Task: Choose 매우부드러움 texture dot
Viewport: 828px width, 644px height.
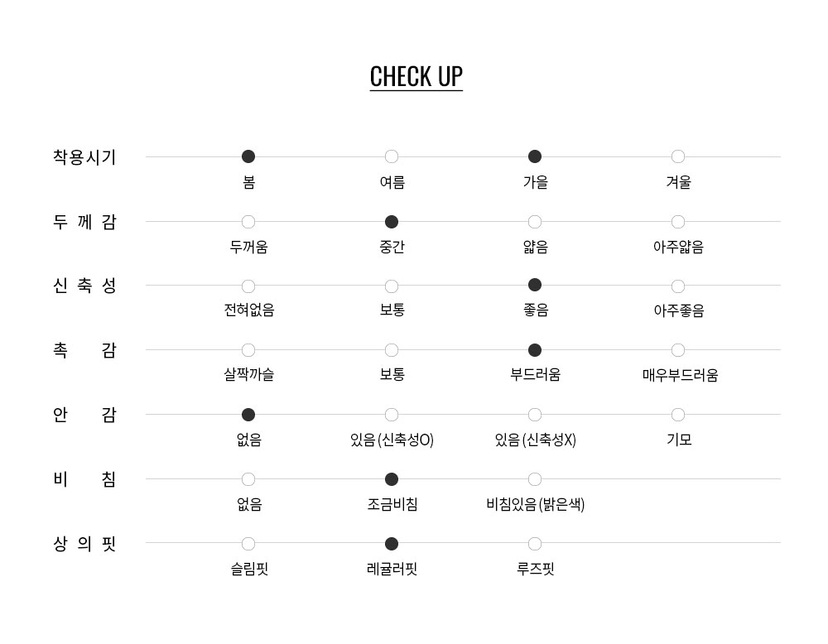Action: click(678, 350)
